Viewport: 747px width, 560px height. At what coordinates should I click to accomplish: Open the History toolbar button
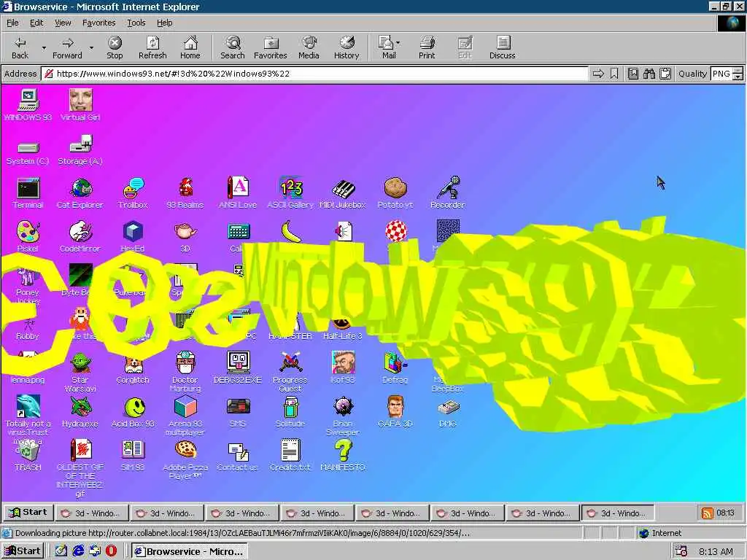[x=347, y=47]
